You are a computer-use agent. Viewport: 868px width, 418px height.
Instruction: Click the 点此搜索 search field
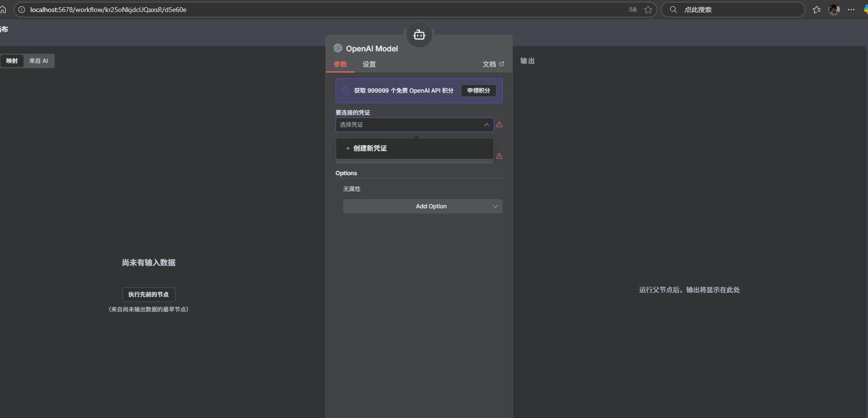[x=733, y=10]
